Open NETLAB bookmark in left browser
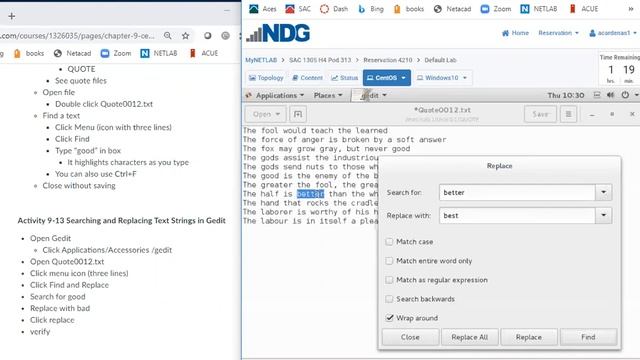640x360 pixels. (x=159, y=53)
